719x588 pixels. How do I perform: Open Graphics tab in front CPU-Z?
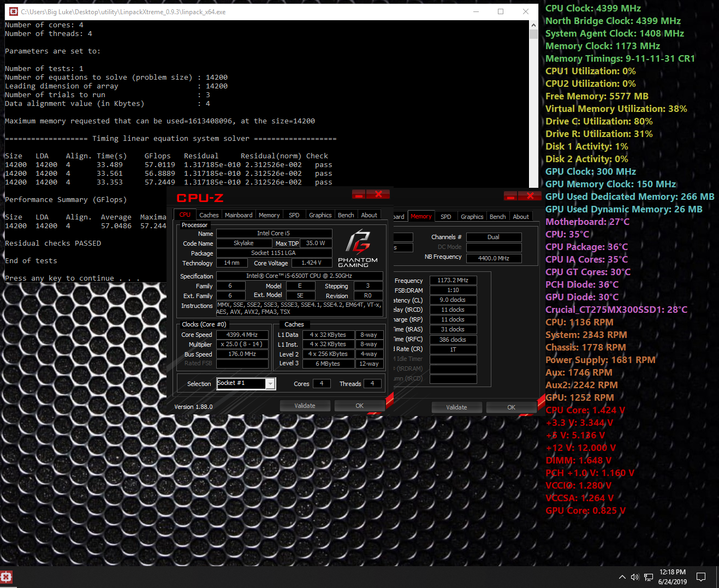pyautogui.click(x=320, y=215)
